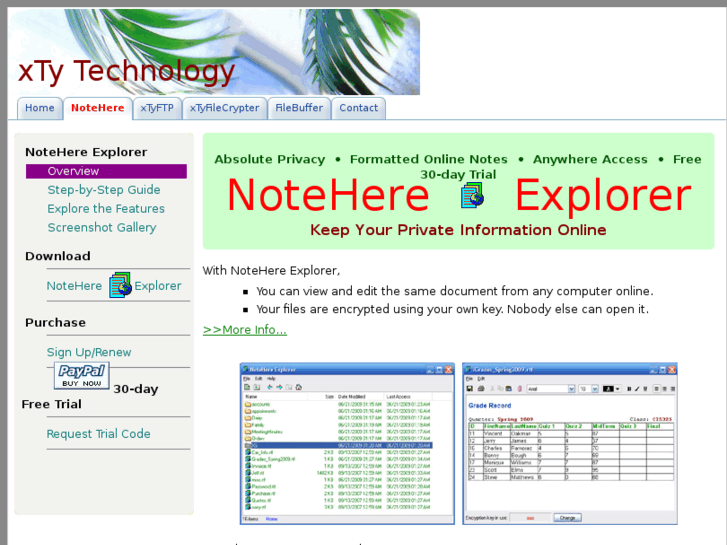Click the NoteHere download link text
The width and height of the screenshot is (727, 545).
pyautogui.click(x=74, y=286)
